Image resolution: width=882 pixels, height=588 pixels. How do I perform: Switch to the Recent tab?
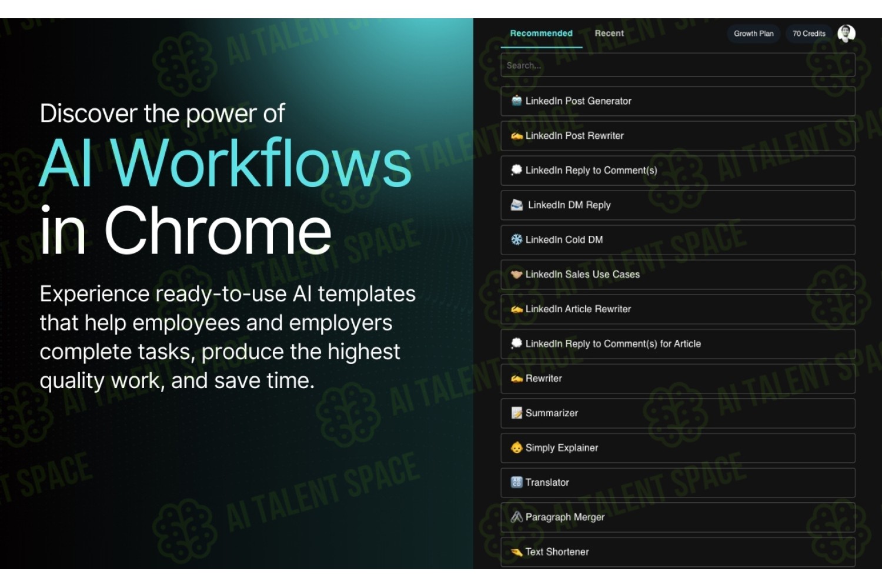[x=609, y=34]
